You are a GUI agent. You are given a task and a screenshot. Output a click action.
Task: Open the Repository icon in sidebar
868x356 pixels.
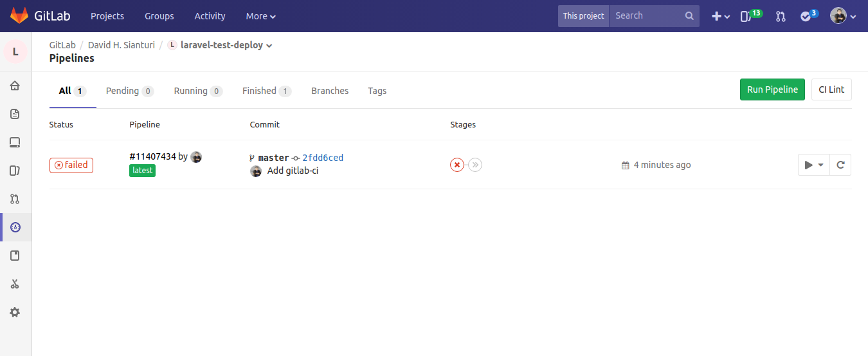coord(15,114)
